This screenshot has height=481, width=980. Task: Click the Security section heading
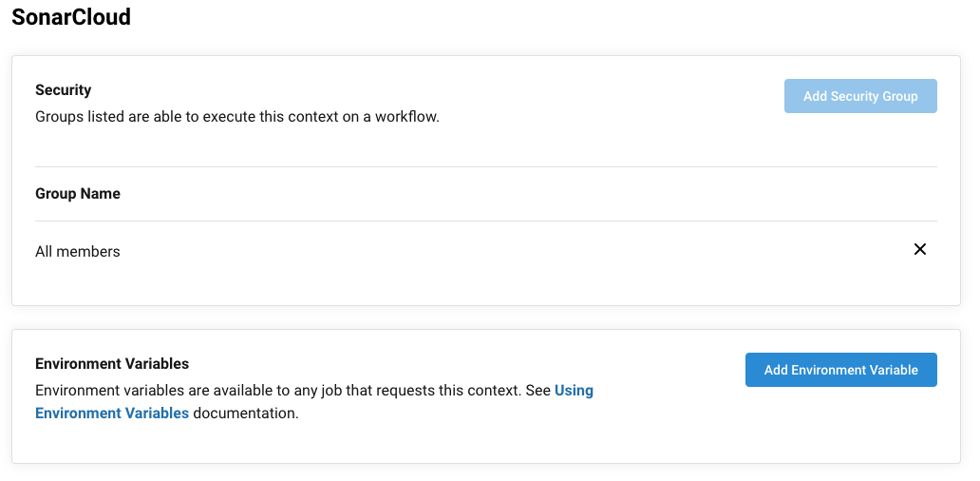[x=63, y=90]
